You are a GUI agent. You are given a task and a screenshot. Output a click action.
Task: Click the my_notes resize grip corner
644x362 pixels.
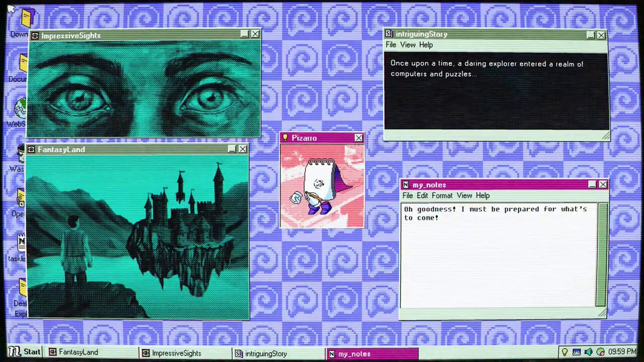603,313
